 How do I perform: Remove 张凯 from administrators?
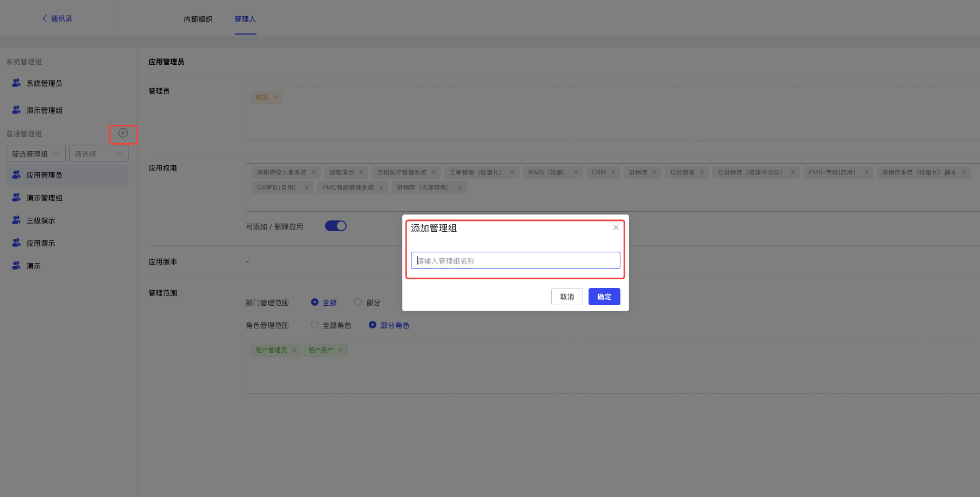pyautogui.click(x=275, y=98)
